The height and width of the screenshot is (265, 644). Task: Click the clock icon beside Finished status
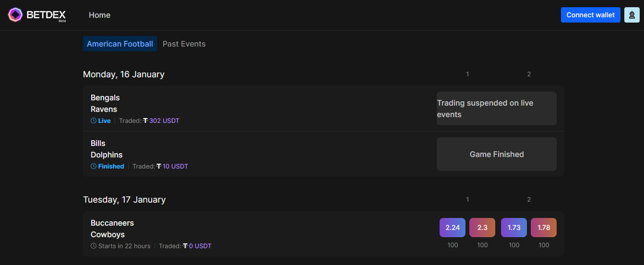(94, 167)
